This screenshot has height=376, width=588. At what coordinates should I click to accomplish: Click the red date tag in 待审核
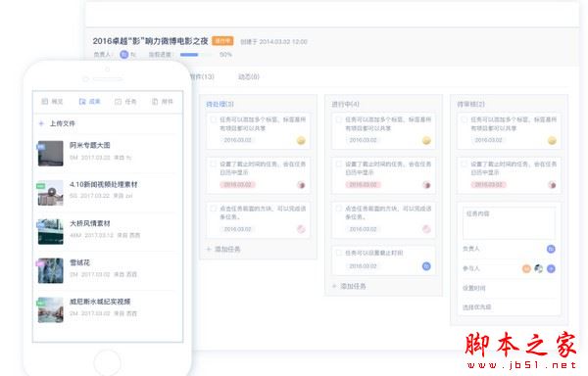(x=489, y=185)
